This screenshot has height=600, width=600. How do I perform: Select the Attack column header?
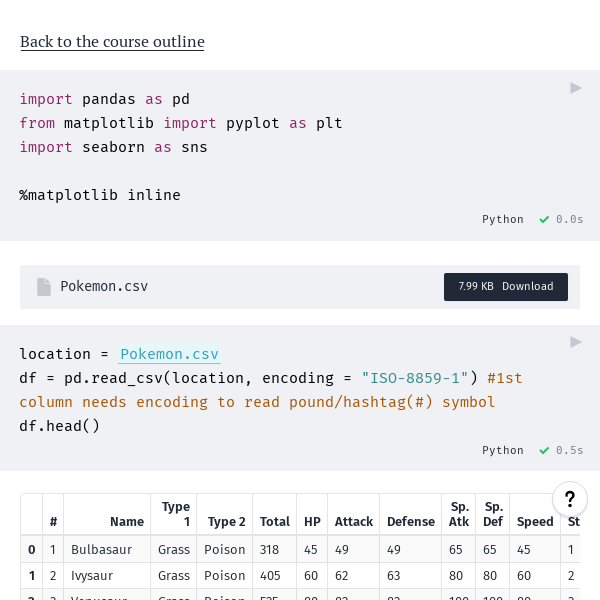[353, 521]
